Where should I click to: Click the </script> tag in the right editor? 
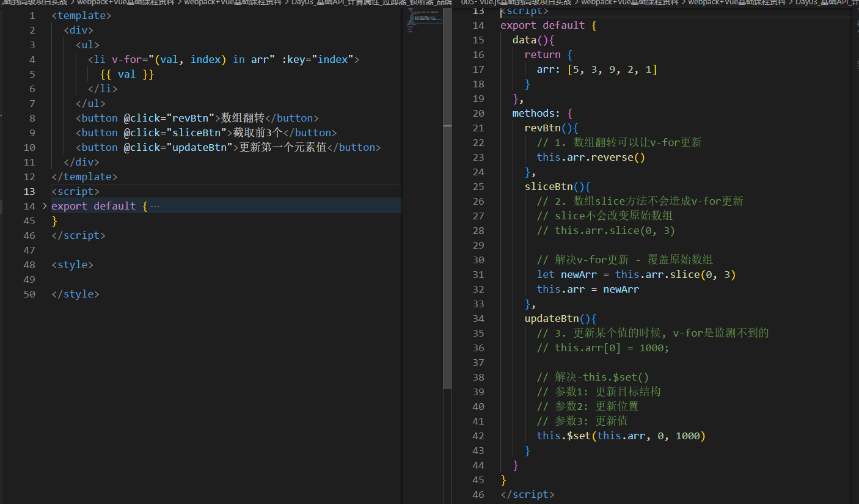527,494
